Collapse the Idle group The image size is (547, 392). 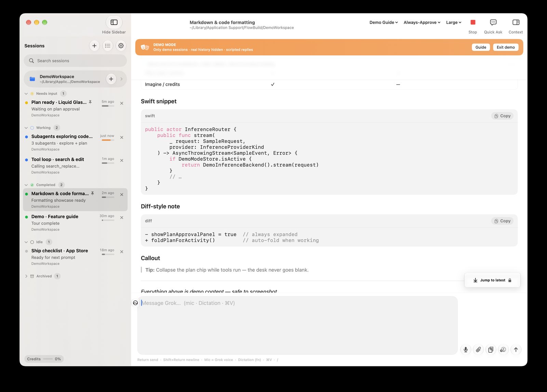[26, 242]
